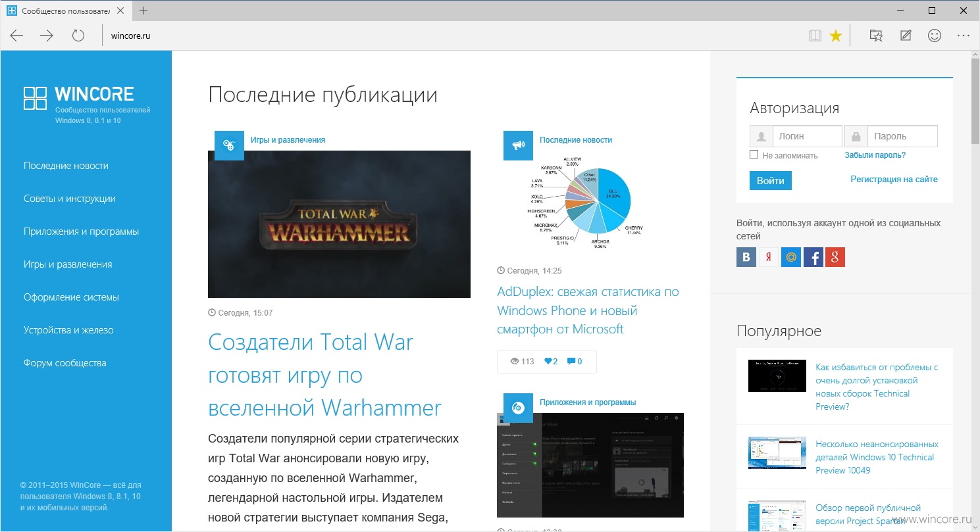This screenshot has height=532, width=980.
Task: Open the Total War Warhammer article headline
Action: tap(324, 375)
